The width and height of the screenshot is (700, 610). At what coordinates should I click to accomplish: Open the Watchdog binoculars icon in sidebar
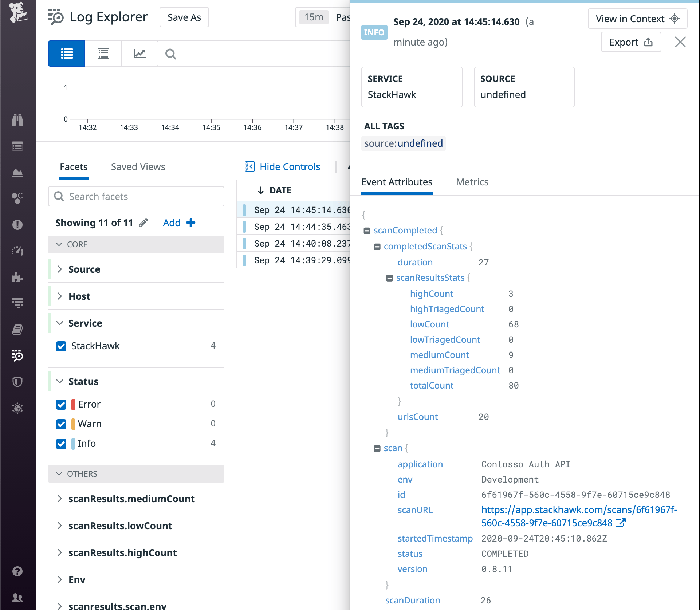click(x=17, y=119)
